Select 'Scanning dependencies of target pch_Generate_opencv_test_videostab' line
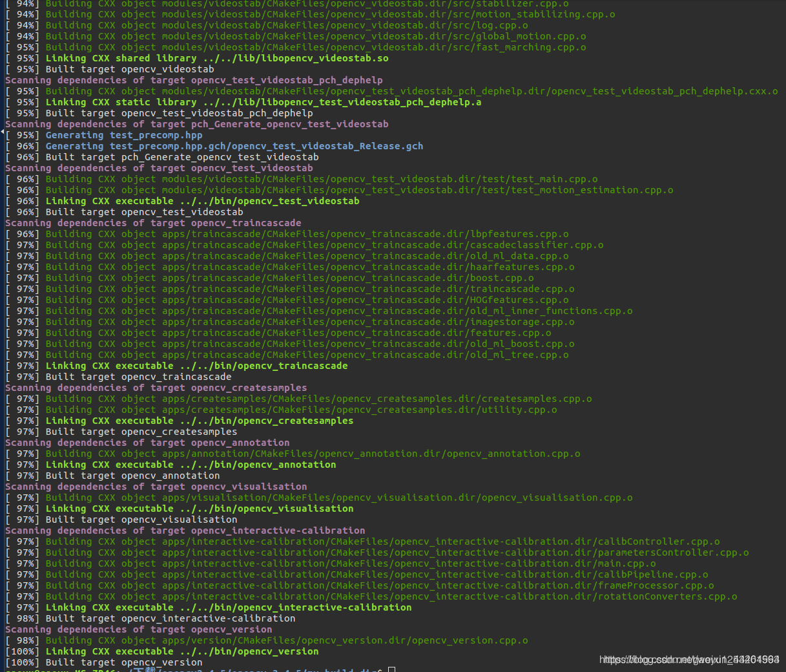Screen dimensions: 786x672 (x=197, y=124)
